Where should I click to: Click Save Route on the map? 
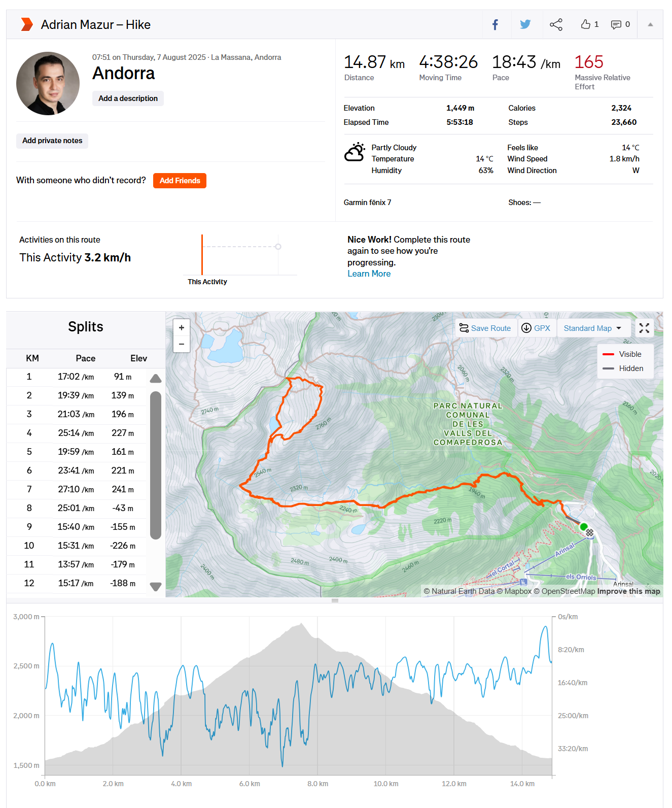[x=485, y=328]
